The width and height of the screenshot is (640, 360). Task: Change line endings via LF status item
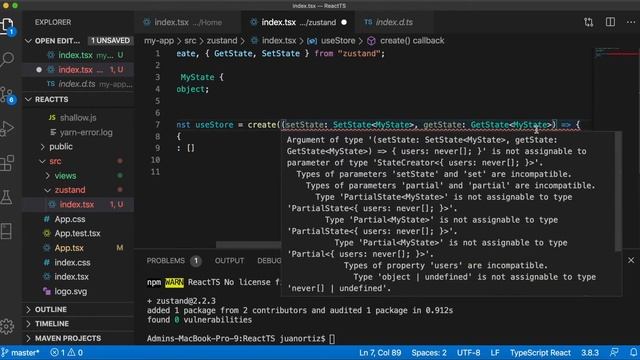click(x=495, y=353)
